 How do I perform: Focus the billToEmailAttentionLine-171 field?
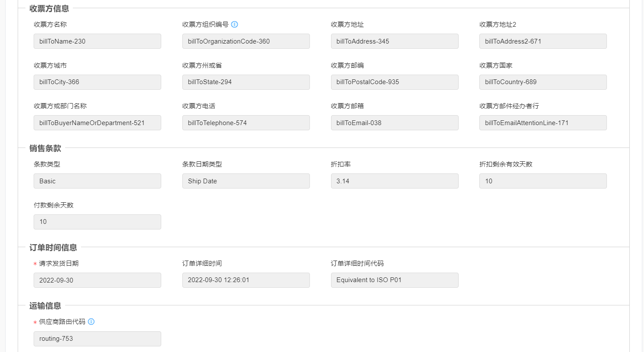point(543,123)
